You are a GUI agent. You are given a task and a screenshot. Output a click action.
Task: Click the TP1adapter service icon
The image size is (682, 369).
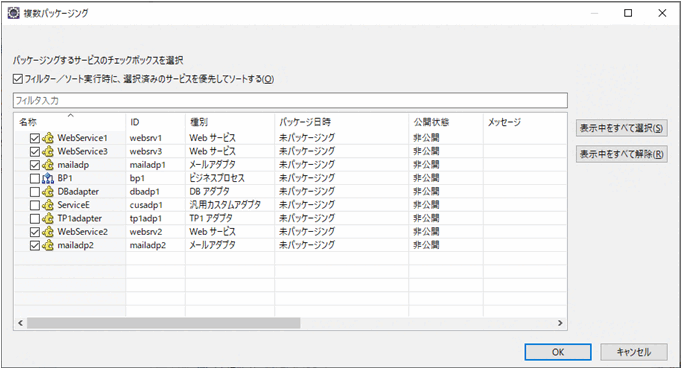click(x=48, y=218)
